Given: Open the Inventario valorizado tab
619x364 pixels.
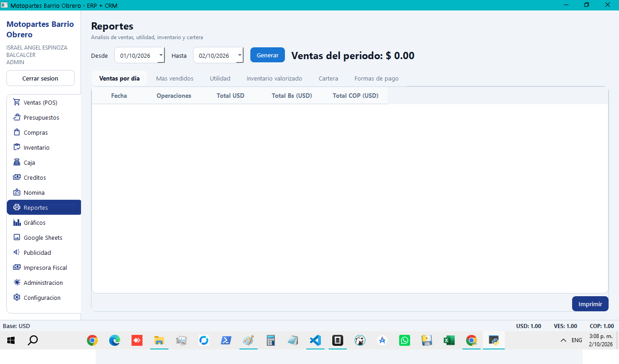Looking at the screenshot, I should [x=274, y=78].
